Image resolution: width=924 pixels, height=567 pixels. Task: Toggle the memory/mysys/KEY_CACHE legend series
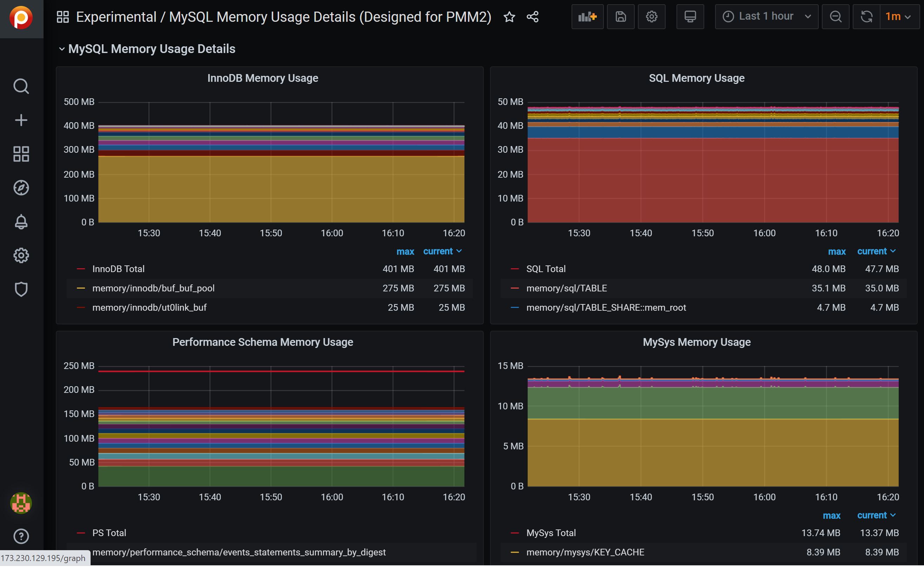pyautogui.click(x=585, y=552)
